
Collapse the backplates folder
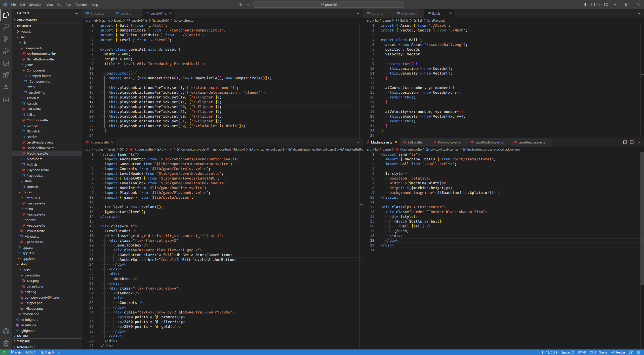(x=47, y=275)
